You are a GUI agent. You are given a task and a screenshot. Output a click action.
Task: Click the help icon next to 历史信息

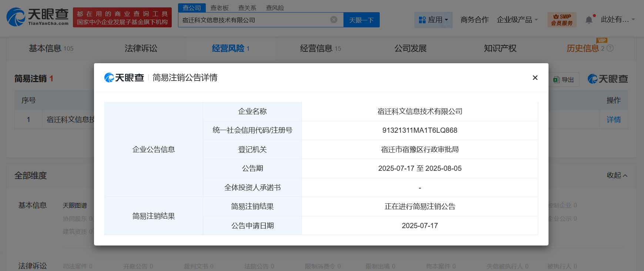(x=610, y=48)
